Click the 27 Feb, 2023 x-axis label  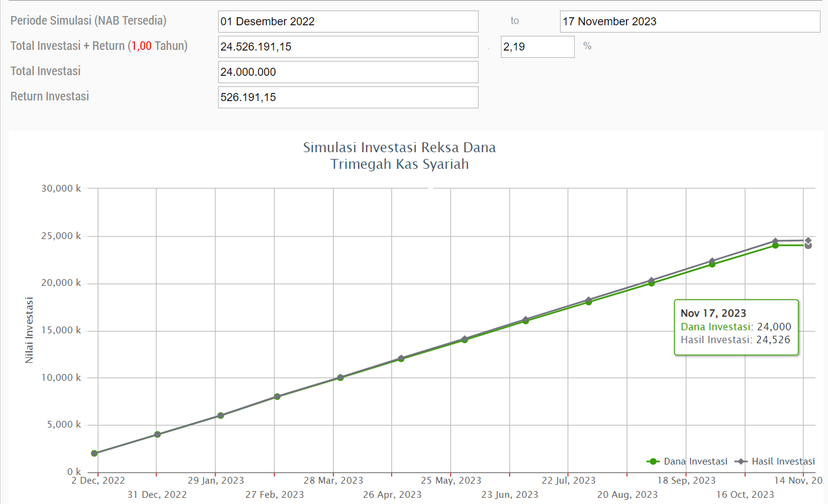pyautogui.click(x=274, y=494)
